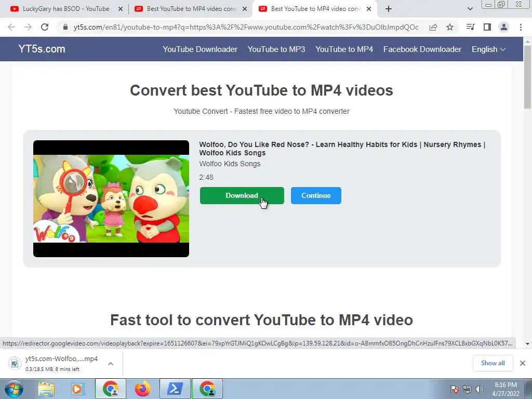Open Facebook Downloader nav link
Image resolution: width=532 pixels, height=399 pixels.
pyautogui.click(x=422, y=49)
